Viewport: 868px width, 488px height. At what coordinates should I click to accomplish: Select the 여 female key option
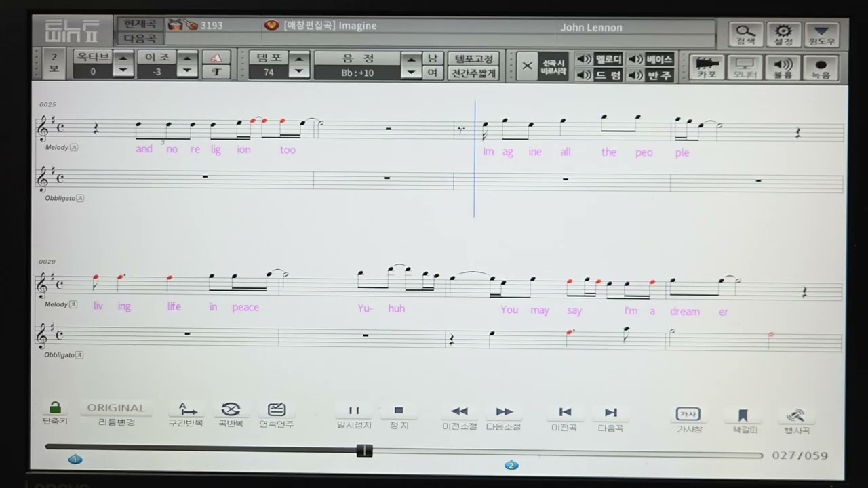pos(432,73)
